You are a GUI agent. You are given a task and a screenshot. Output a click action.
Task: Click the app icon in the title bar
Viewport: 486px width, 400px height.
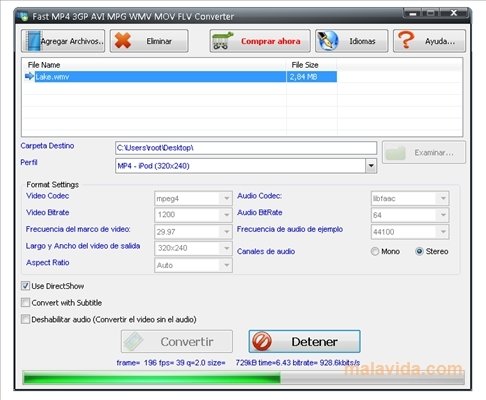pos(22,16)
